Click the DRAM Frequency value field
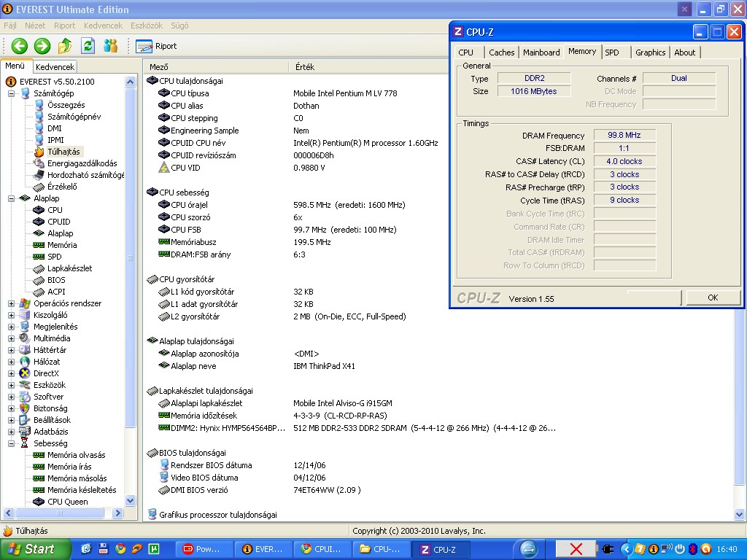The height and width of the screenshot is (560, 747). click(624, 135)
